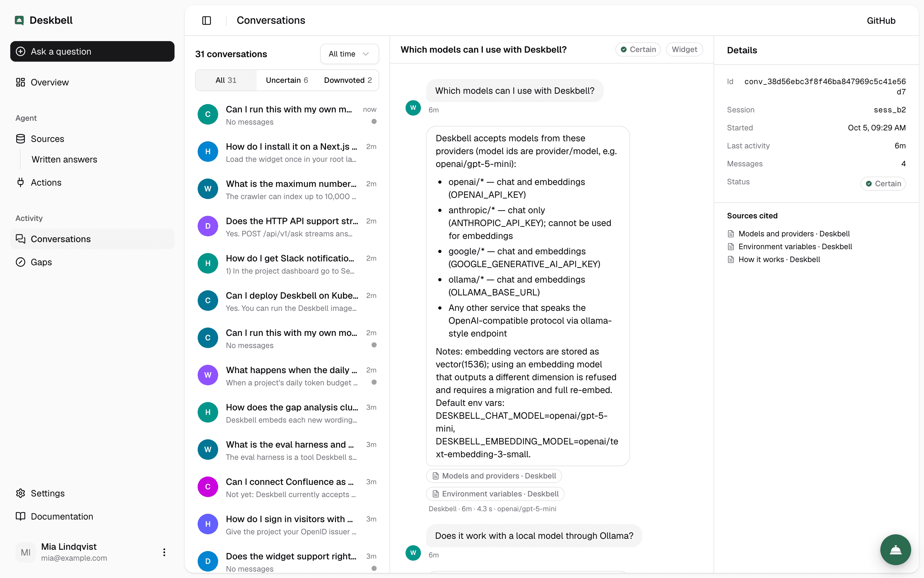Click the Deskbell logo icon
Image resolution: width=924 pixels, height=578 pixels.
click(x=19, y=20)
